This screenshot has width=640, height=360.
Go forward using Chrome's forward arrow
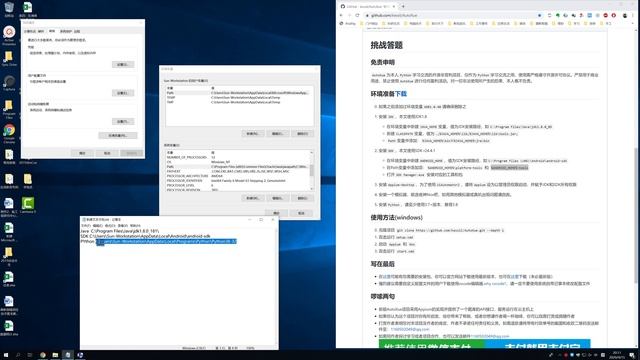(349, 16)
